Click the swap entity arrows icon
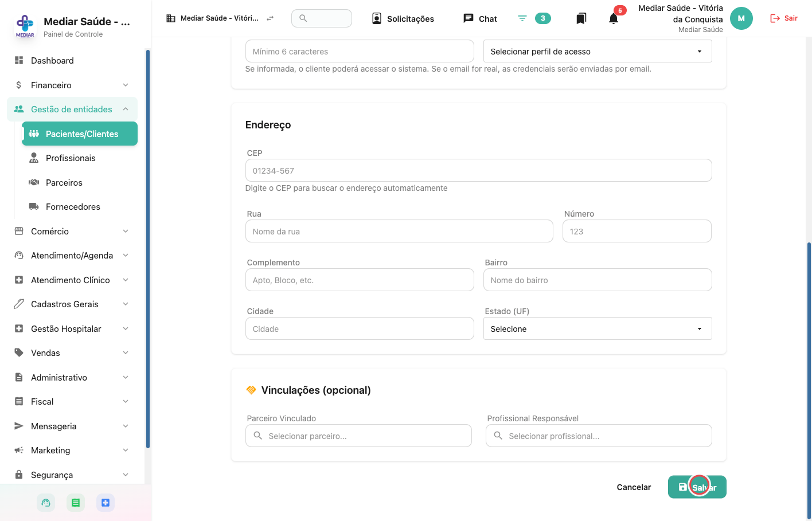 (x=270, y=18)
